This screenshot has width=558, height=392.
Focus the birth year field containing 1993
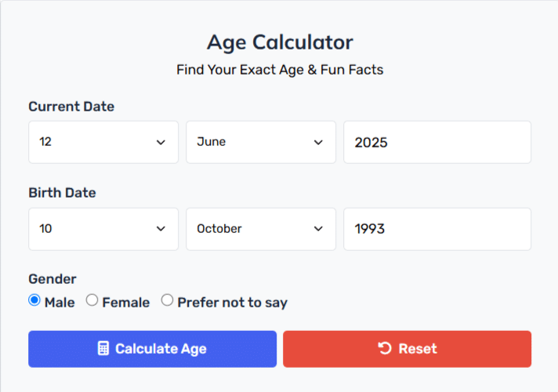(x=437, y=229)
